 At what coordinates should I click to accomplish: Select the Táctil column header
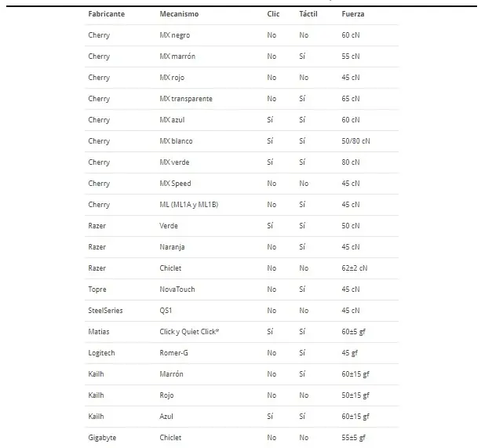point(308,14)
